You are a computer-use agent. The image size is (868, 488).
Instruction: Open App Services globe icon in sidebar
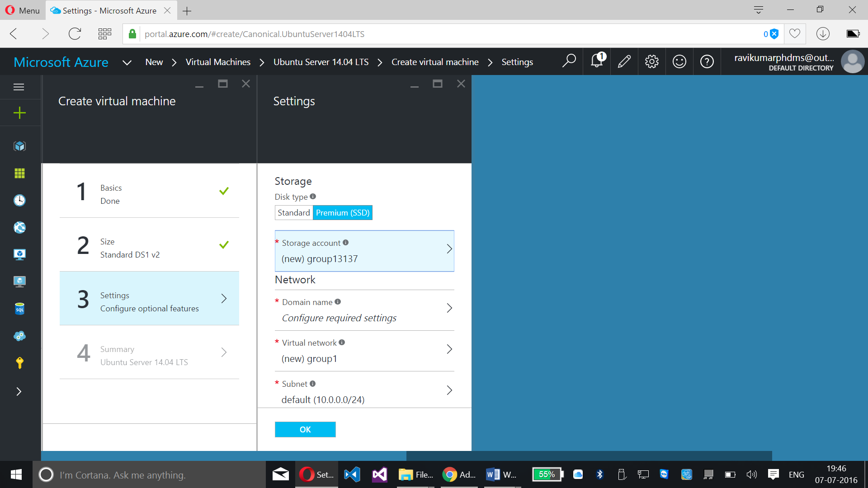click(19, 227)
